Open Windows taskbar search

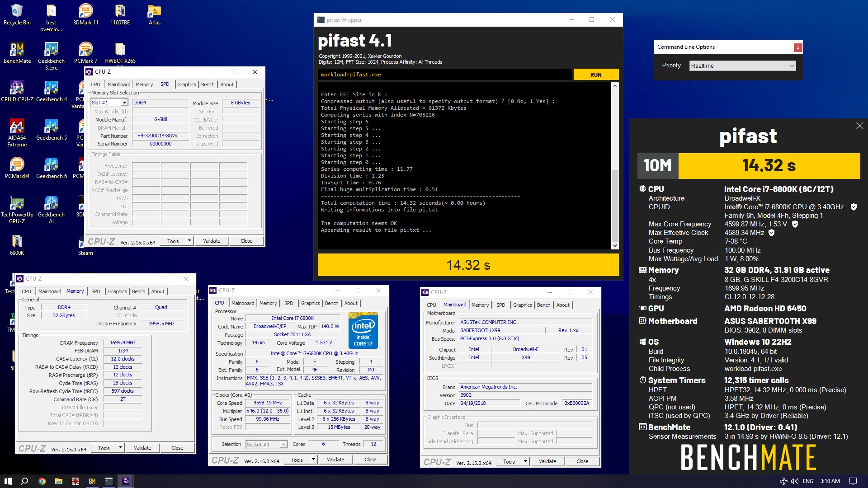coord(25,481)
